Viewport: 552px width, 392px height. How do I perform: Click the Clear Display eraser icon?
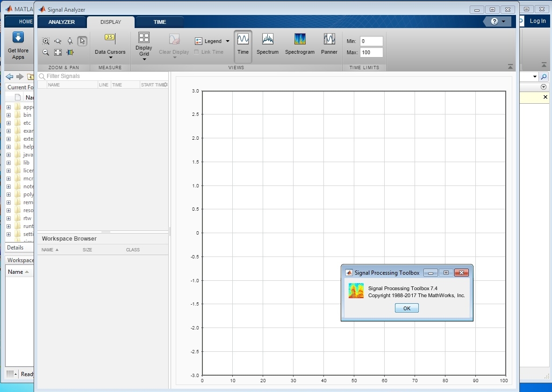(x=174, y=39)
